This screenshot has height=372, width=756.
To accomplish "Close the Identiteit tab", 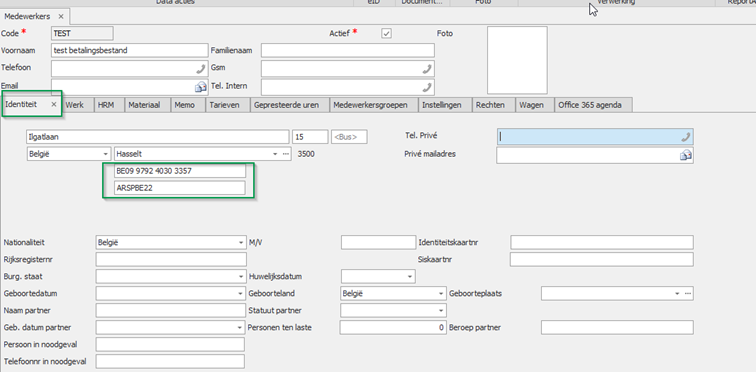I will (54, 104).
